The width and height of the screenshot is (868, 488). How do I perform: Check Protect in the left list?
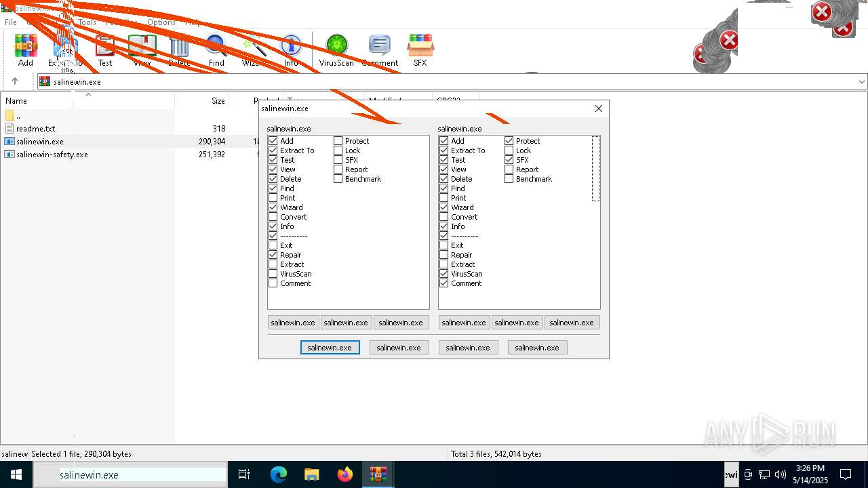click(x=338, y=141)
